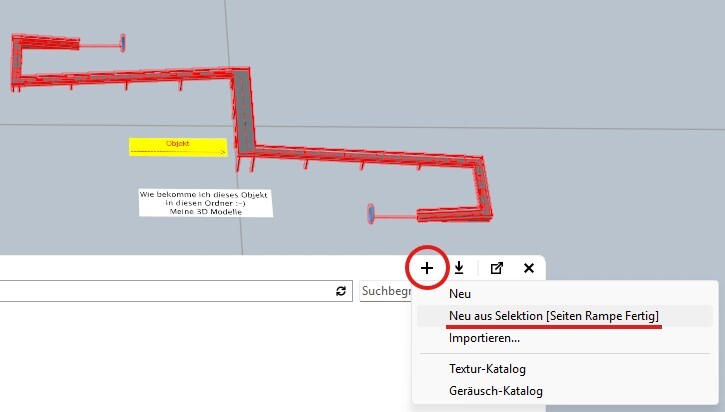Select 'Neu aus Selektion [Seiten Rampe Fertig]'
Image resolution: width=725 pixels, height=412 pixels.
[x=565, y=316]
